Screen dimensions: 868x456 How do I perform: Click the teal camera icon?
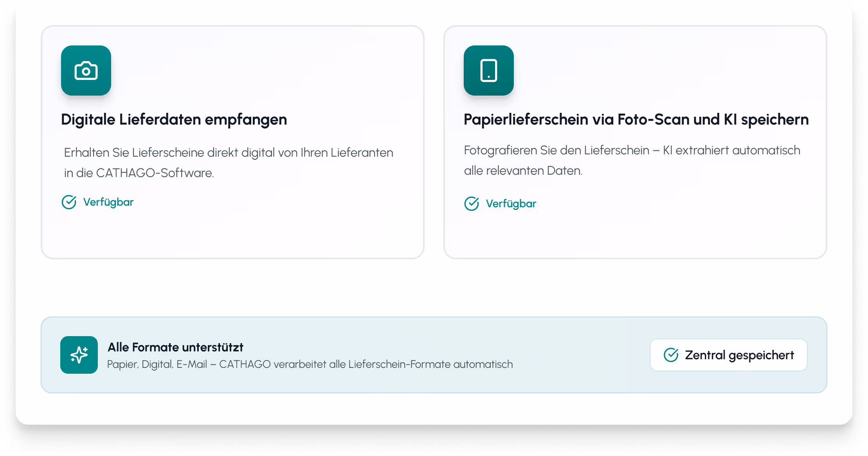tap(86, 71)
